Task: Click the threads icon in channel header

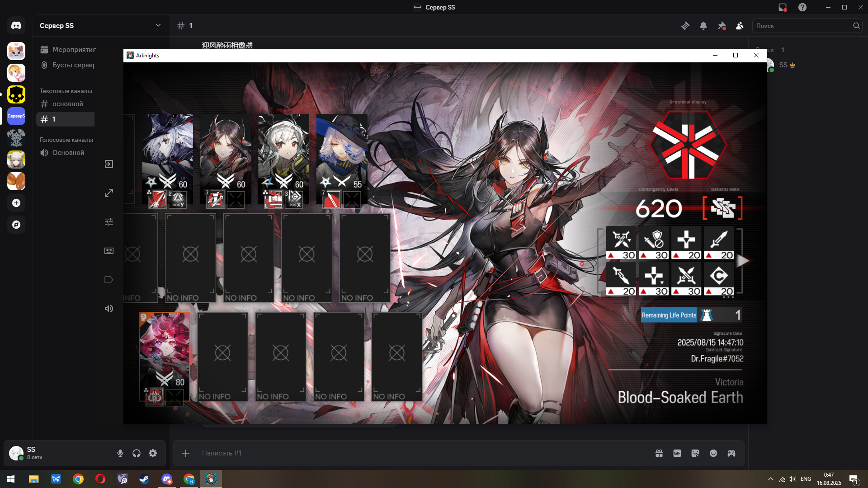Action: [685, 26]
